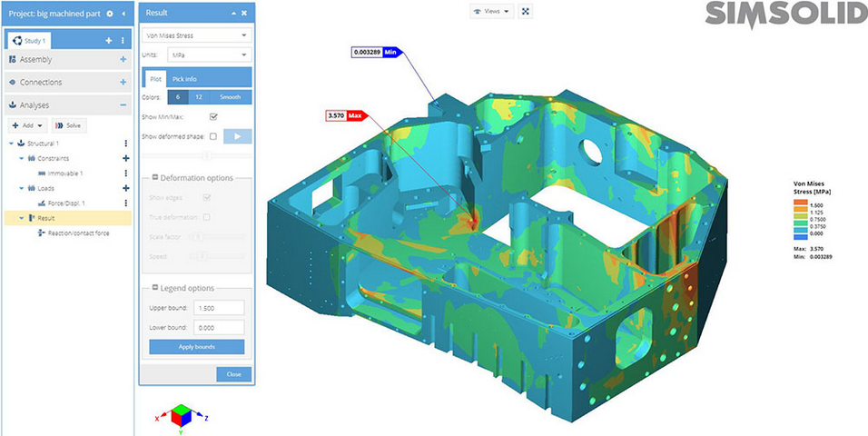Click the Solve button
Image resolution: width=868 pixels, height=436 pixels.
69,125
